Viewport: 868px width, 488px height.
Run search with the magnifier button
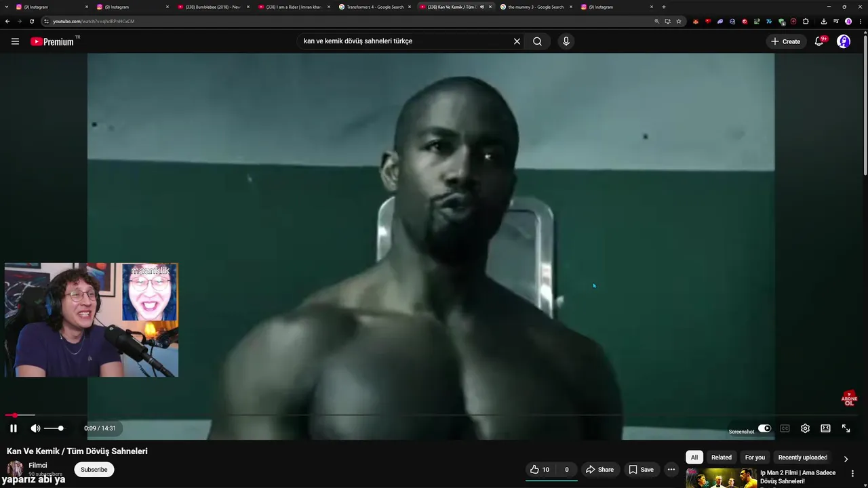tap(537, 41)
